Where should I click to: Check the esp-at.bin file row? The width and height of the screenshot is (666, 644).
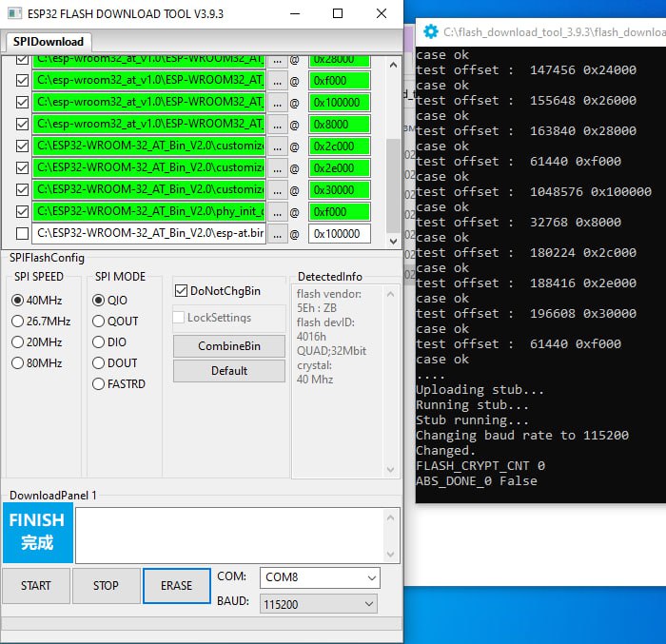pos(22,234)
